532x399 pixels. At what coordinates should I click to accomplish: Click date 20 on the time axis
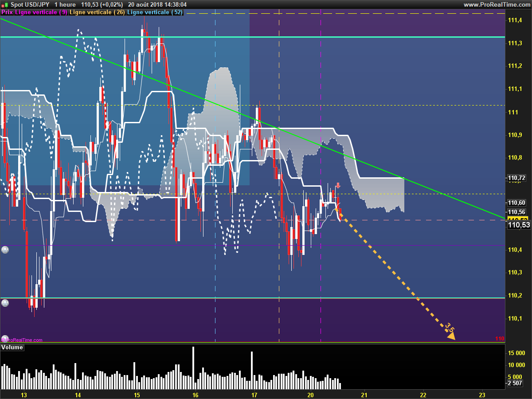click(310, 395)
